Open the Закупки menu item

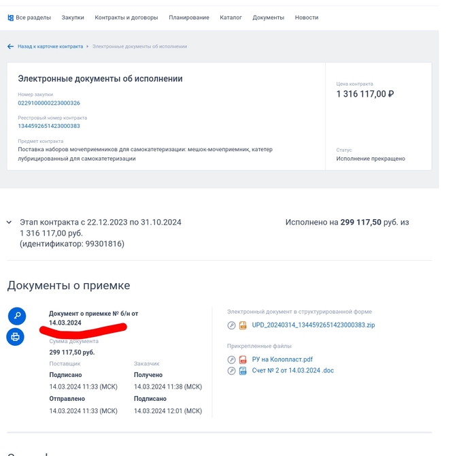point(73,18)
